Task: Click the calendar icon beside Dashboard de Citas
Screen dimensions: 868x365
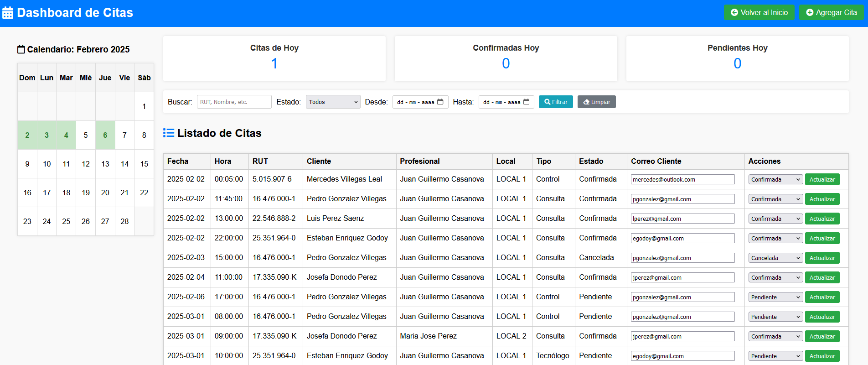Action: 8,13
